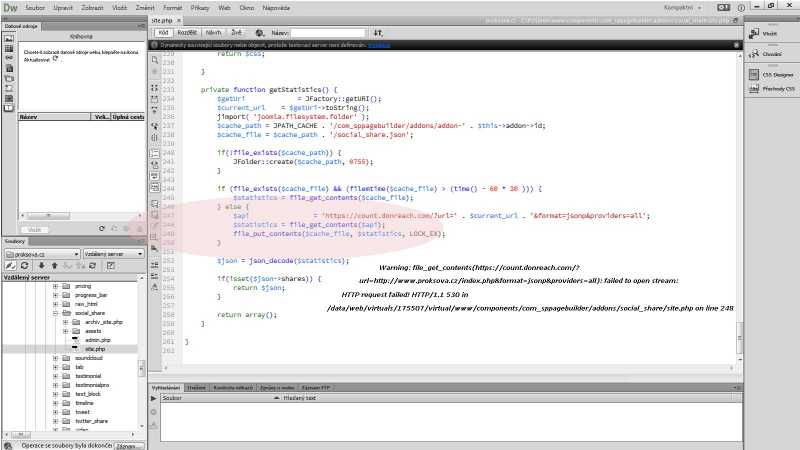Image resolution: width=800 pixels, height=450 pixels.
Task: Open the Images category in Assets panel
Action: 9,38
